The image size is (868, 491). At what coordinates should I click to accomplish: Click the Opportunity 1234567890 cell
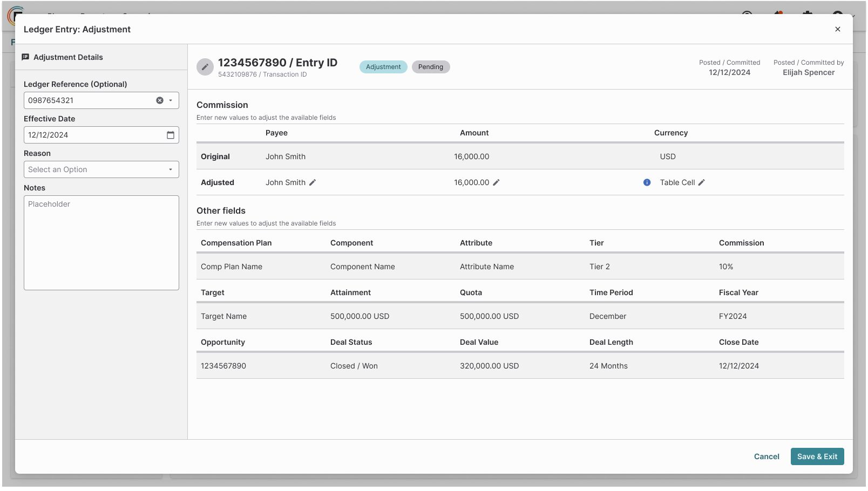[x=223, y=366]
